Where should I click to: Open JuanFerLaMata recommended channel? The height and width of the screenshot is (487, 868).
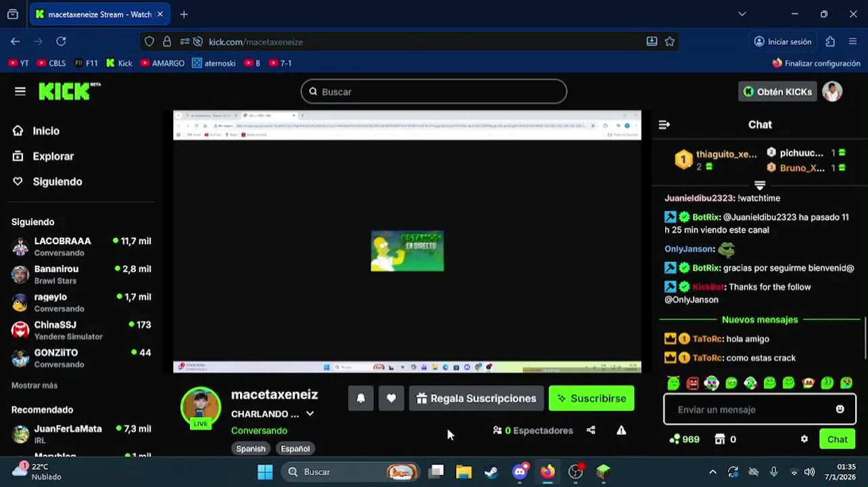(x=81, y=434)
